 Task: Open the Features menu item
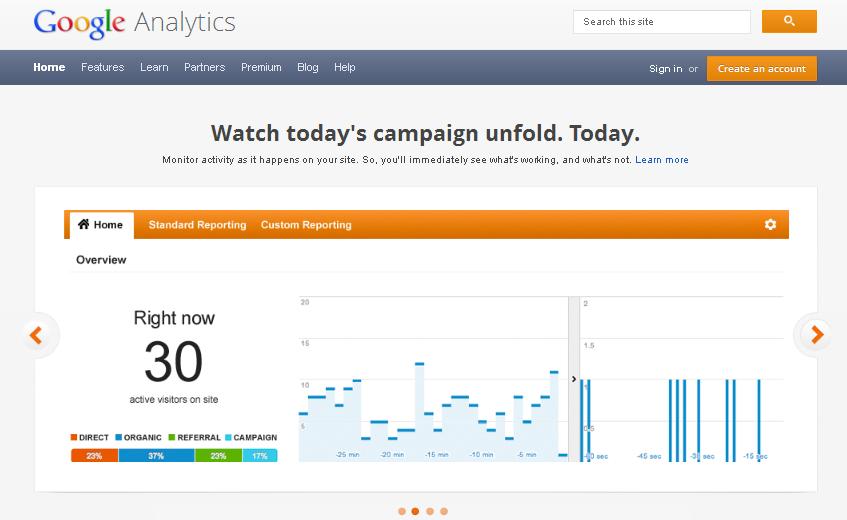[103, 67]
